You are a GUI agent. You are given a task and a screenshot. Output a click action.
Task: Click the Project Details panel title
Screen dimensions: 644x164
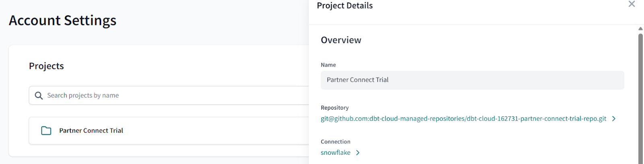345,6
